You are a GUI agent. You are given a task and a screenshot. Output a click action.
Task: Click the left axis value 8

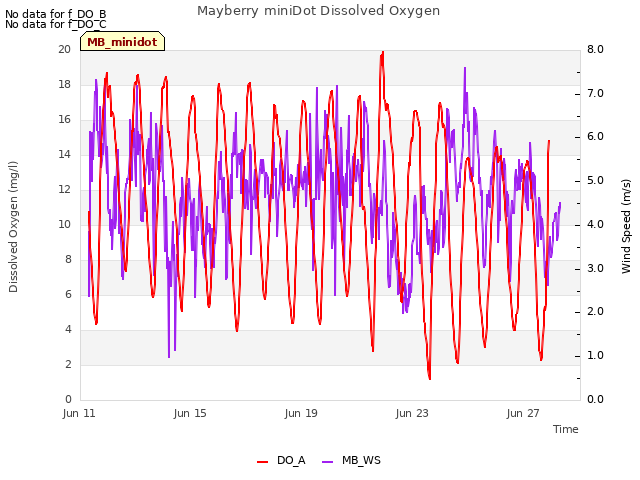(68, 260)
